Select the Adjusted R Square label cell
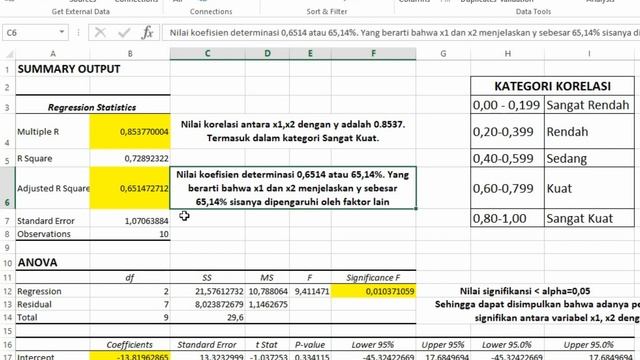Screen dimensions: 640x360 [x=53, y=188]
